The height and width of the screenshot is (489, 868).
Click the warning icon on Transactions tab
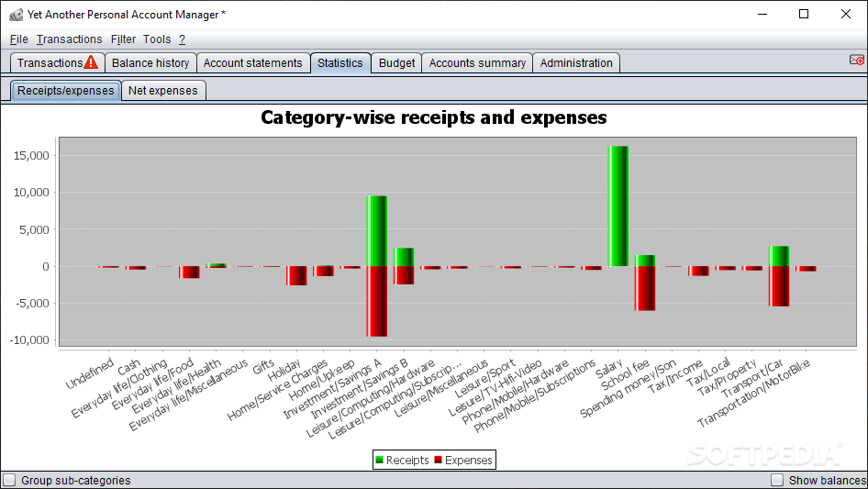pos(92,62)
